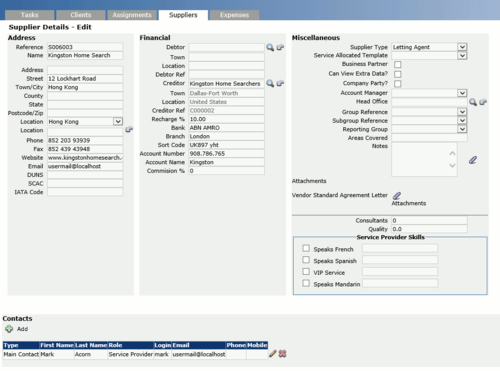
Task: Switch to the Tasks tab
Action: tap(29, 15)
